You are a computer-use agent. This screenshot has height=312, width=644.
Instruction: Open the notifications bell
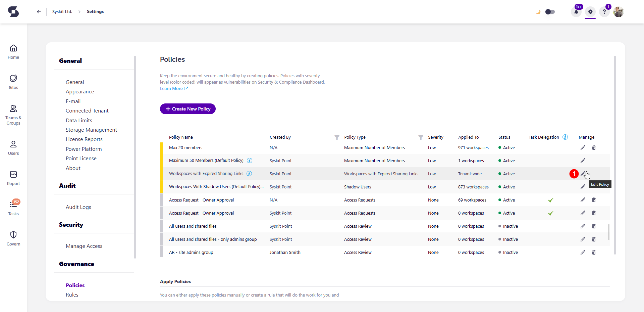(x=576, y=11)
